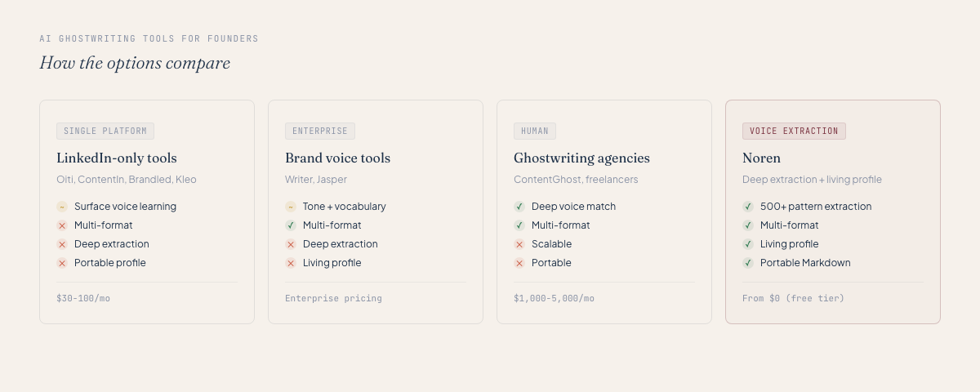Click the green check beside 500+ pattern extraction
This screenshot has height=392, width=980.
[x=748, y=207]
